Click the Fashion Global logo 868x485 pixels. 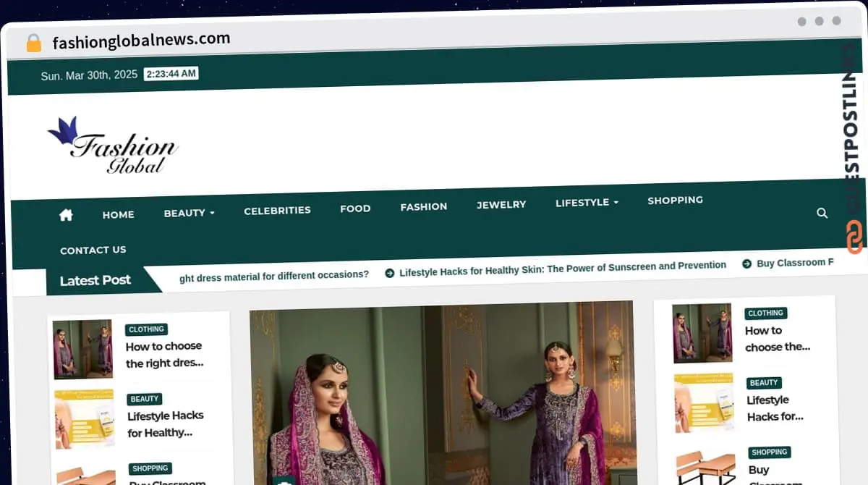point(113,145)
